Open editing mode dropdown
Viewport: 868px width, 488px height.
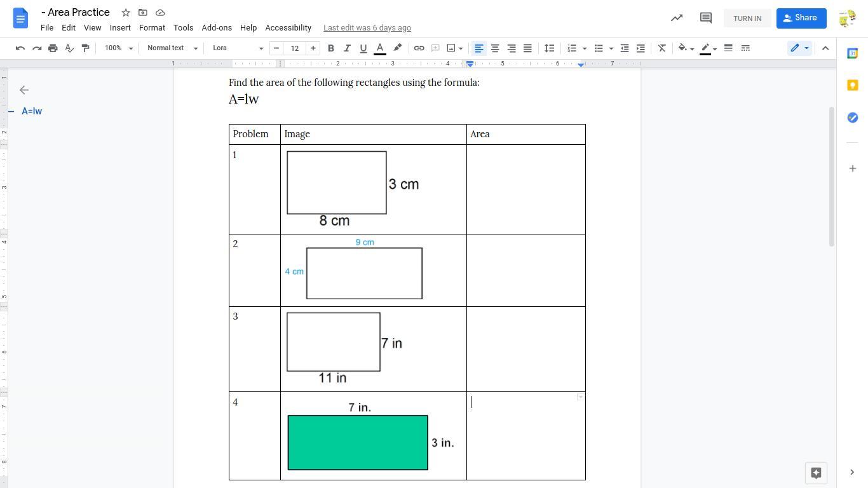point(799,48)
